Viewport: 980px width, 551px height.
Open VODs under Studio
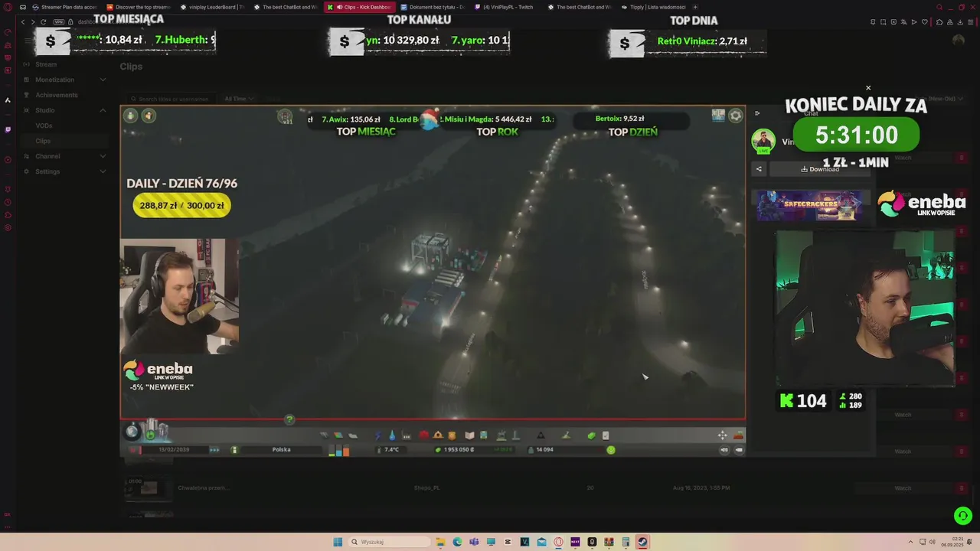pyautogui.click(x=44, y=126)
